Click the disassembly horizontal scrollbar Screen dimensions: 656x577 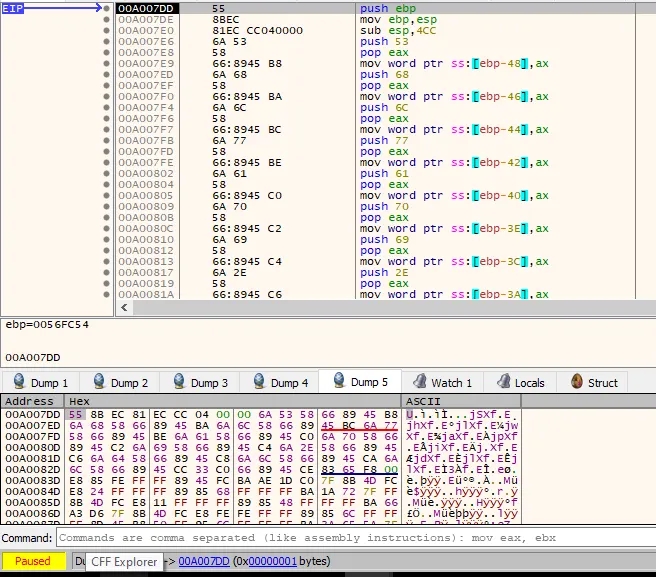point(380,307)
